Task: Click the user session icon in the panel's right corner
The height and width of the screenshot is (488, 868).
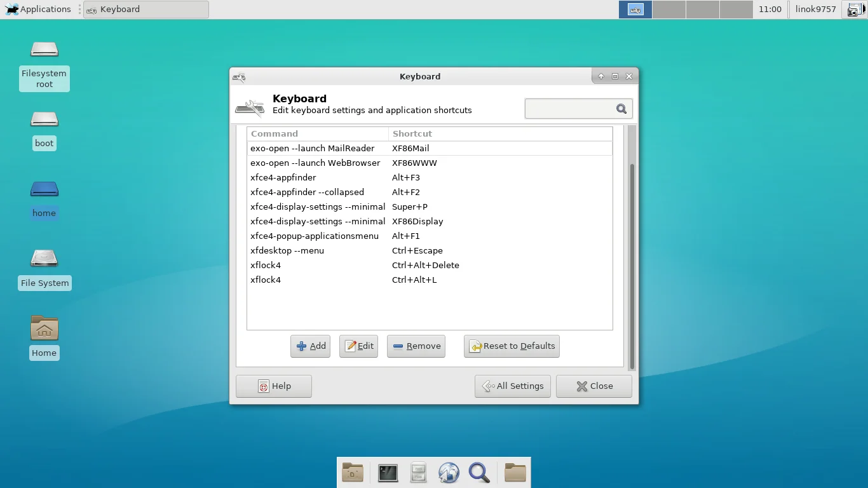Action: (855, 10)
